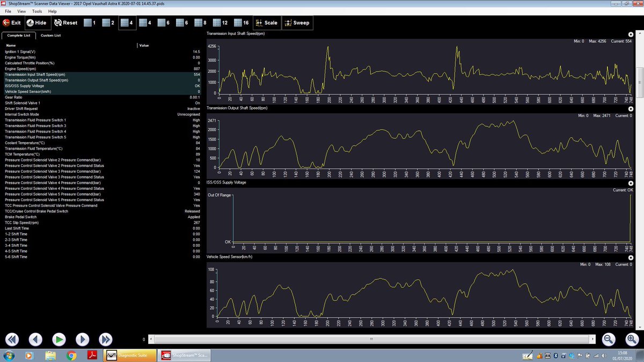Select the Ignition 1 Signal(V) row
The width and height of the screenshot is (644, 362).
tap(102, 52)
